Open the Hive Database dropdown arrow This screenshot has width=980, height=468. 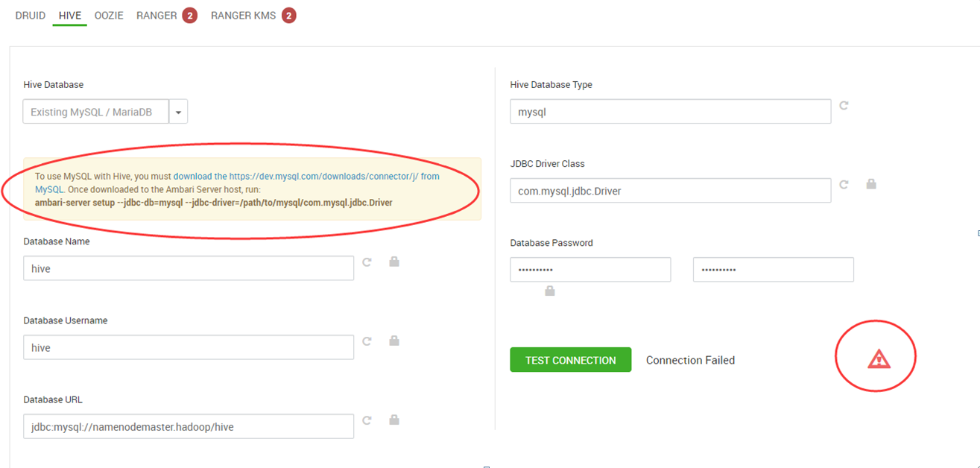pyautogui.click(x=179, y=112)
